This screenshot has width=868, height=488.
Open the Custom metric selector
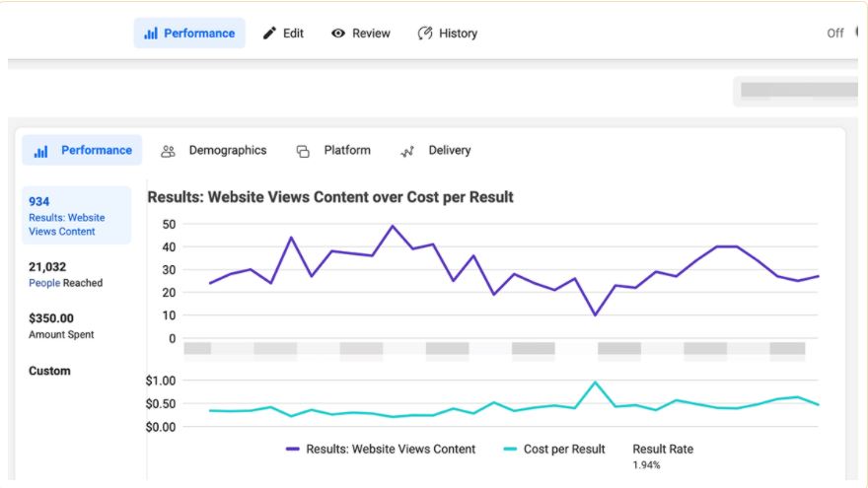tap(49, 371)
